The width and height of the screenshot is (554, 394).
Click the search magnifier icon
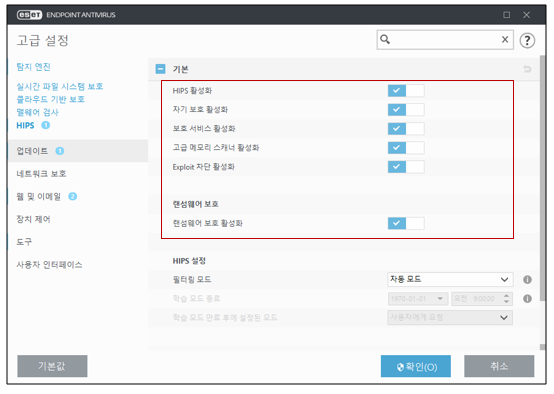point(385,40)
